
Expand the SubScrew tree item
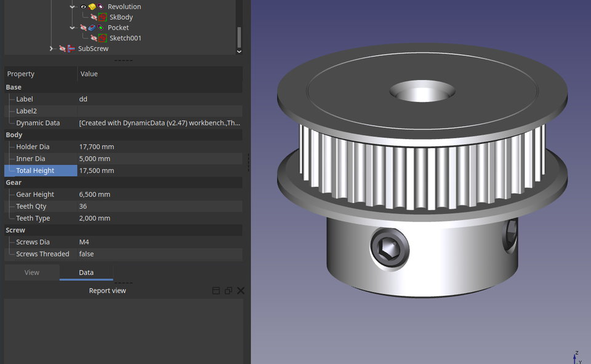click(x=52, y=48)
